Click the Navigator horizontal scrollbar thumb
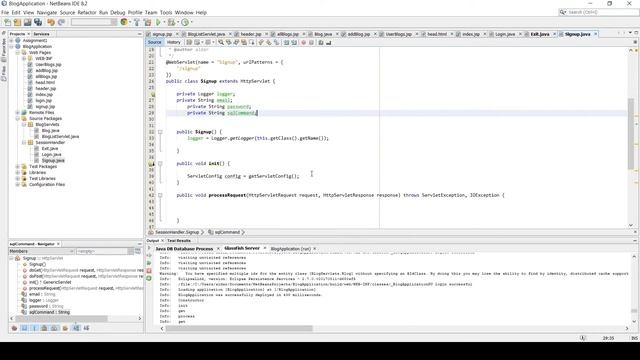This screenshot has height=360, width=640. 61,318
